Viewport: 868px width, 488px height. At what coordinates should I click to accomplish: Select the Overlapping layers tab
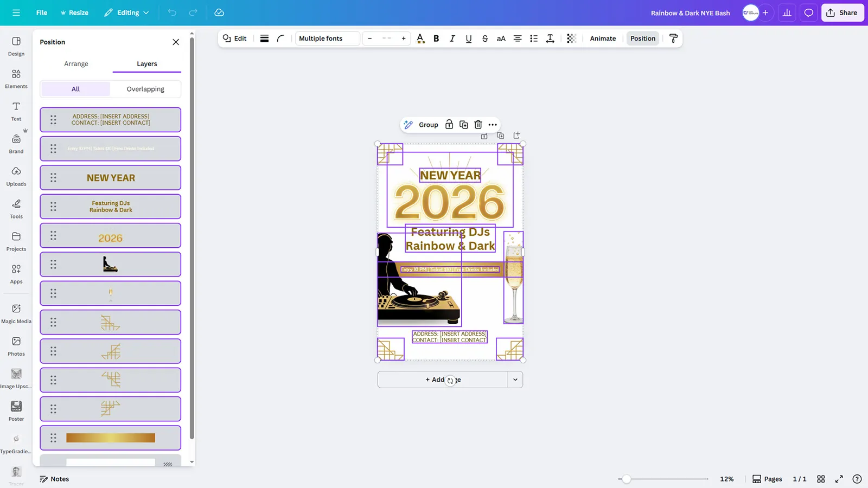tap(145, 89)
